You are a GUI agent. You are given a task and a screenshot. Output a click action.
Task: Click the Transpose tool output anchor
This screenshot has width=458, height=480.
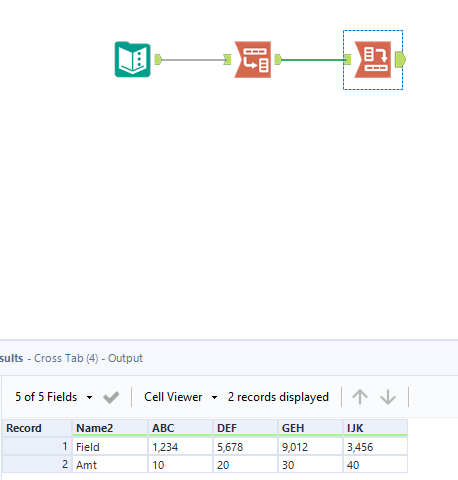278,60
